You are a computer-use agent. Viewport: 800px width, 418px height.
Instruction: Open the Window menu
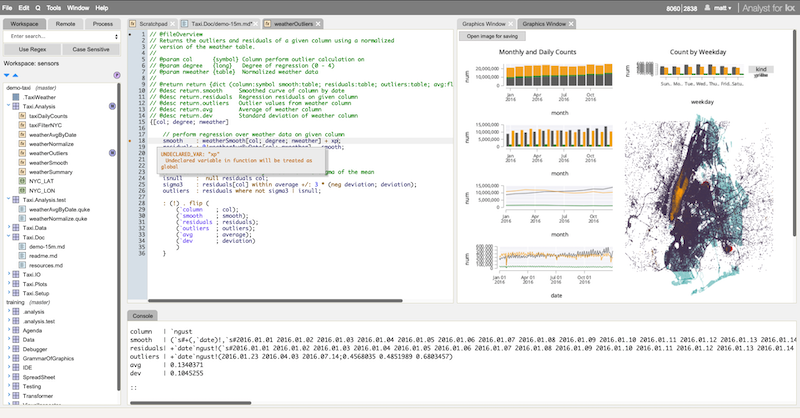point(78,8)
